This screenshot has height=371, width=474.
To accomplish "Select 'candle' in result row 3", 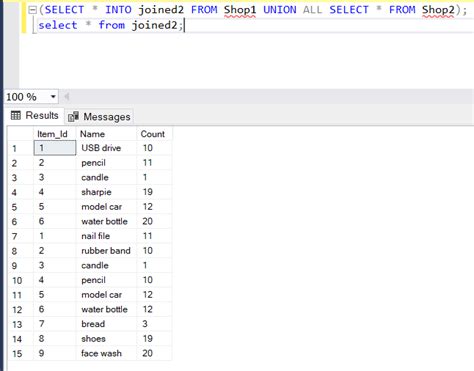I will tap(106, 177).
